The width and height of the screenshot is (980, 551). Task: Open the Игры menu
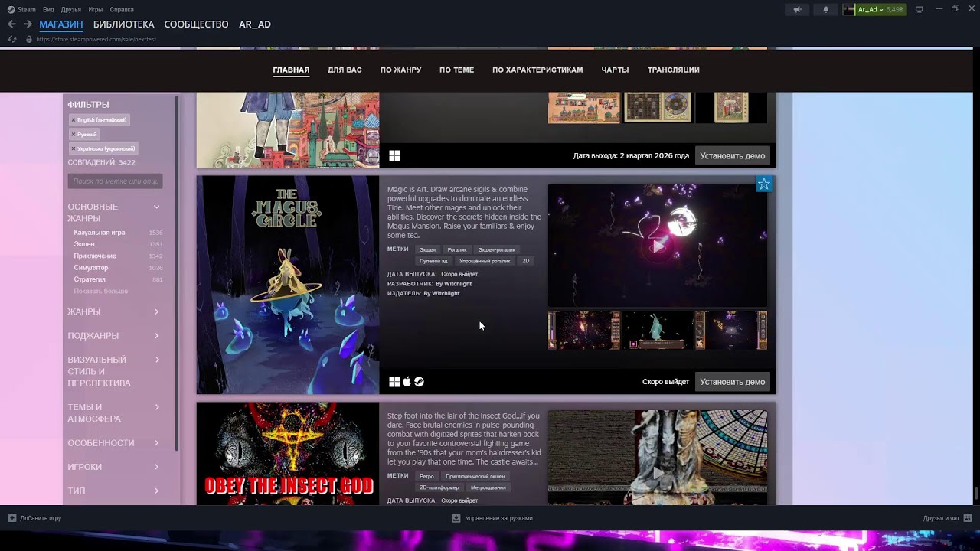(x=96, y=10)
